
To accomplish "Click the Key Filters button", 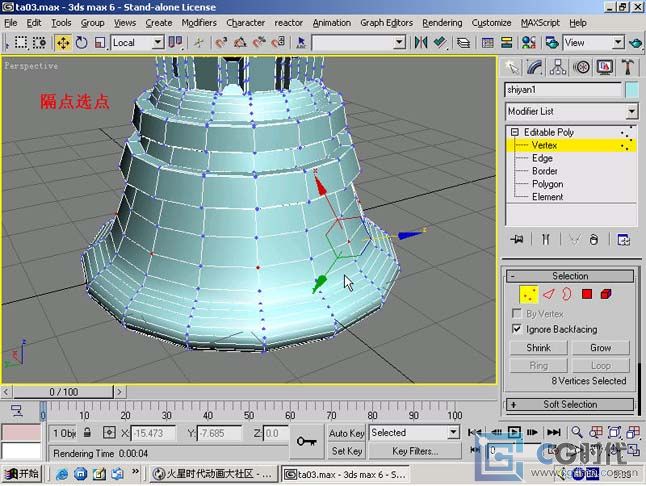I will click(x=414, y=451).
